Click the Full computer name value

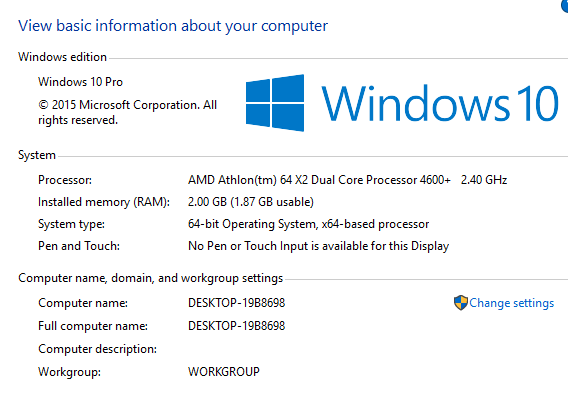click(x=237, y=326)
